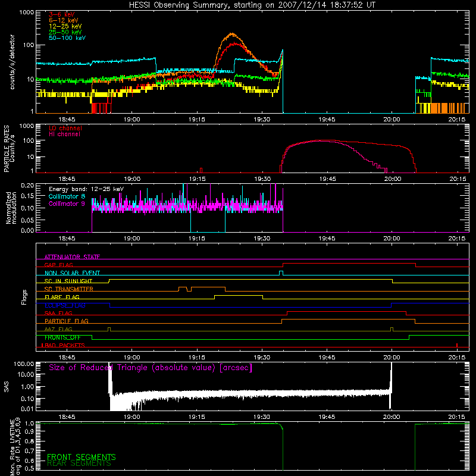Click the AA7_FLAG label
Viewport: 476px width, 476px height.
tap(58, 329)
